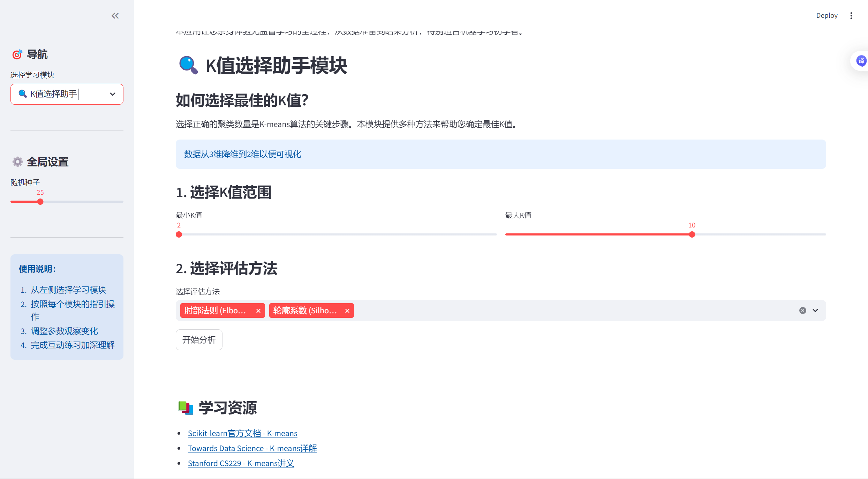Click the magnifier icon beside K值选择助手模块 heading

(x=188, y=65)
